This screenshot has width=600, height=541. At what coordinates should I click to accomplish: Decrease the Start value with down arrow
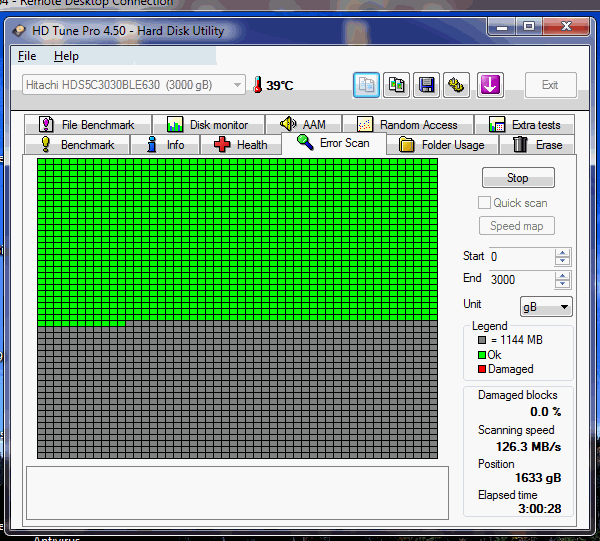562,261
